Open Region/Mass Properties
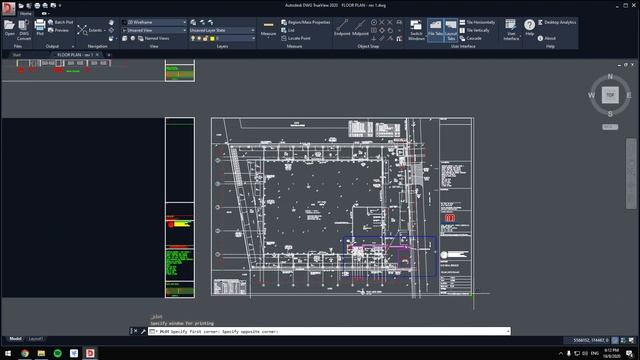 click(305, 22)
